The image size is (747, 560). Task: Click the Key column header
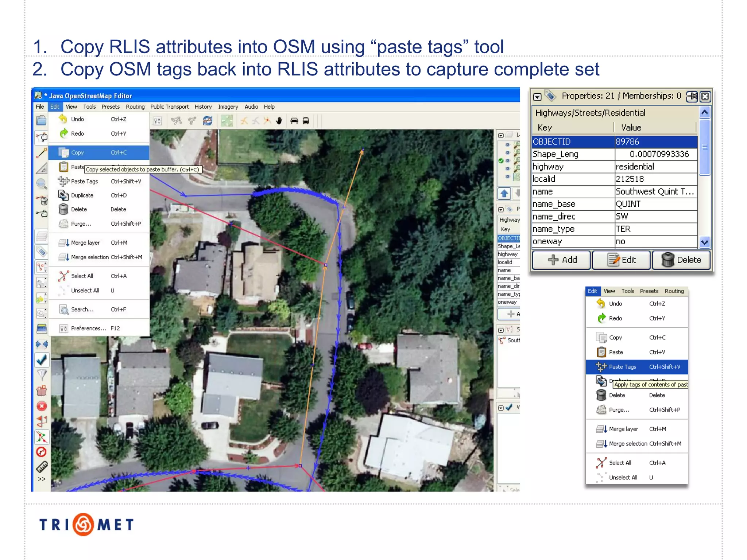[573, 128]
